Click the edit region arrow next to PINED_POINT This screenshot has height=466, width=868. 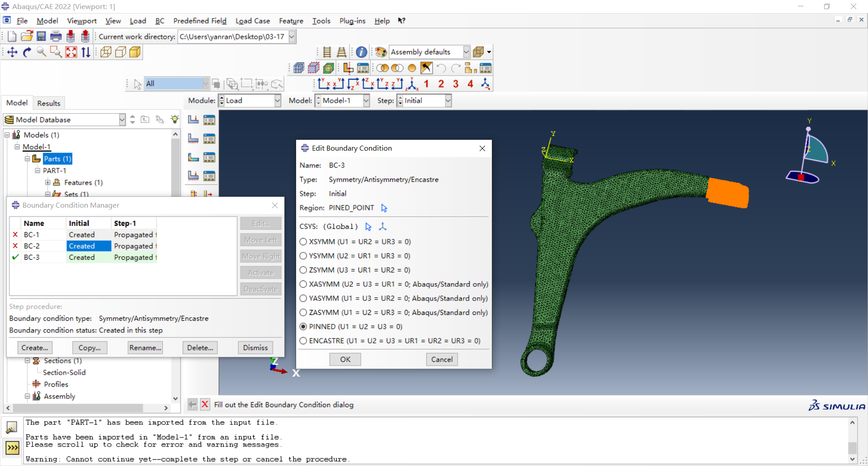coord(384,208)
